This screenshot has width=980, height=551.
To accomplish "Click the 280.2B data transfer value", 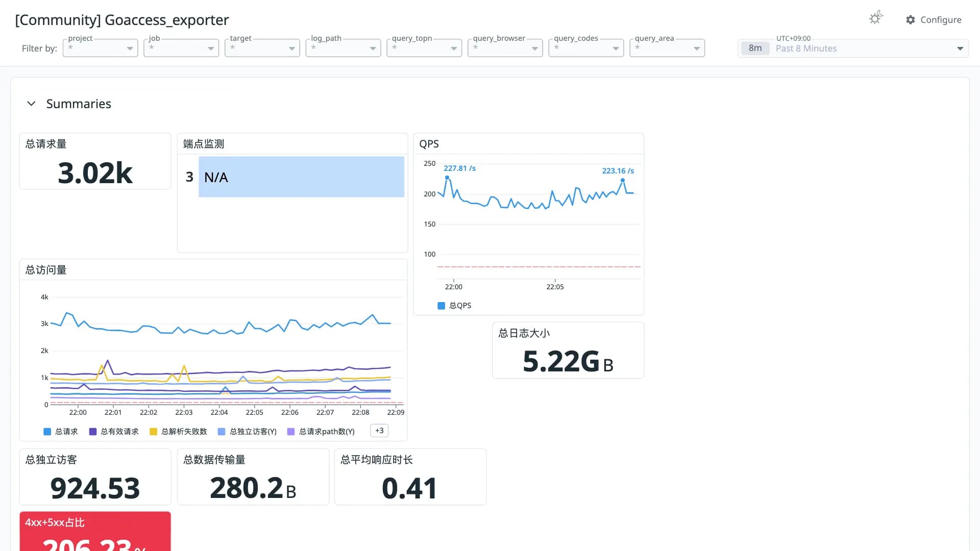I will 253,488.
